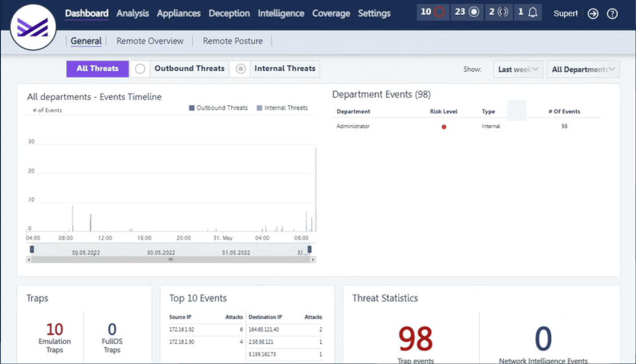Screen dimensions: 636x364
Task: Click destination IP 5.199.162.73
Action: [262, 355]
